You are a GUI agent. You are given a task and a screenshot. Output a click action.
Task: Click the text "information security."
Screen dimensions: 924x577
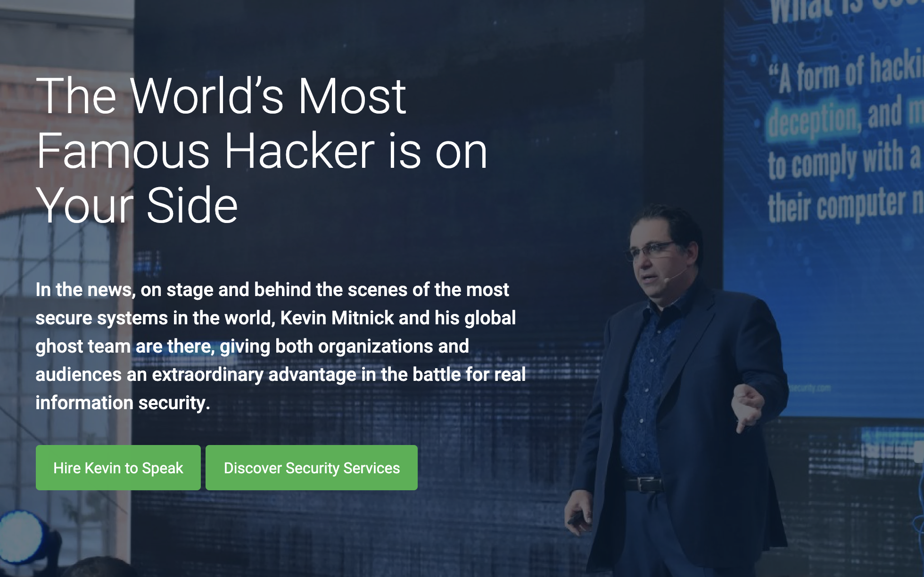[x=123, y=403]
